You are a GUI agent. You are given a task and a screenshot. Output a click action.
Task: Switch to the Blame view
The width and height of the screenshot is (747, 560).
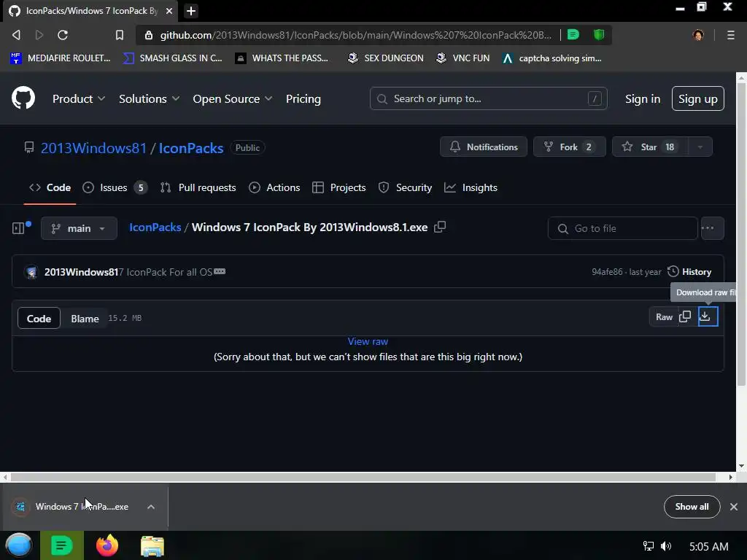pos(85,319)
